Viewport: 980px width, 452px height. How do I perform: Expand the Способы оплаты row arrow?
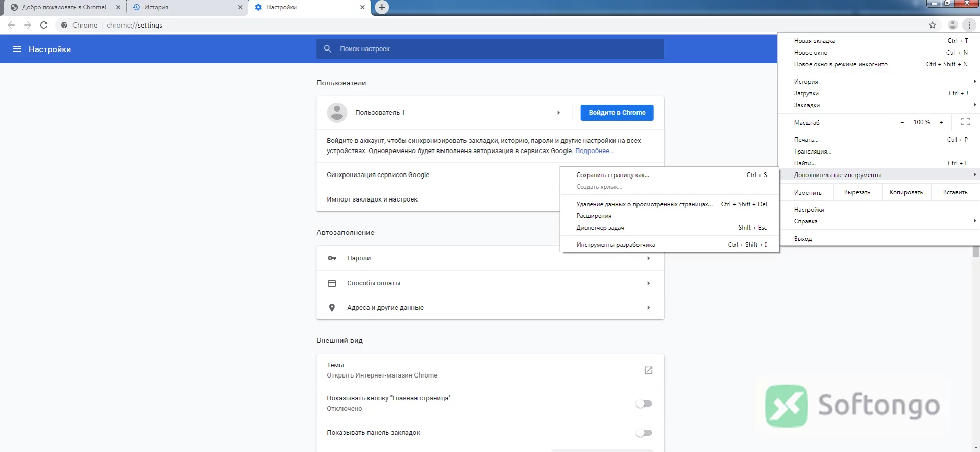pyautogui.click(x=648, y=283)
